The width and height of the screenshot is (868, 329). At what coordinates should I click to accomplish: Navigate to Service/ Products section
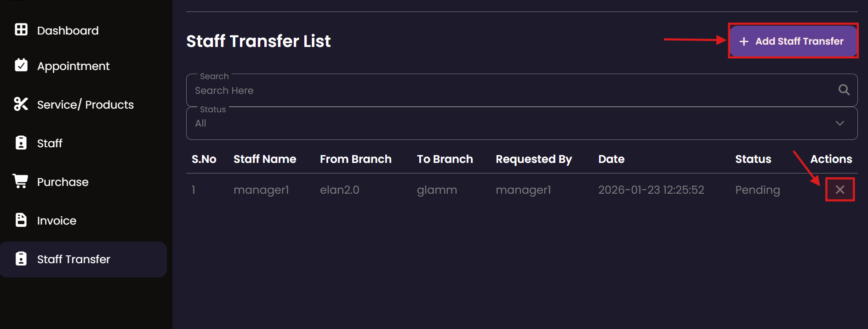click(x=86, y=105)
